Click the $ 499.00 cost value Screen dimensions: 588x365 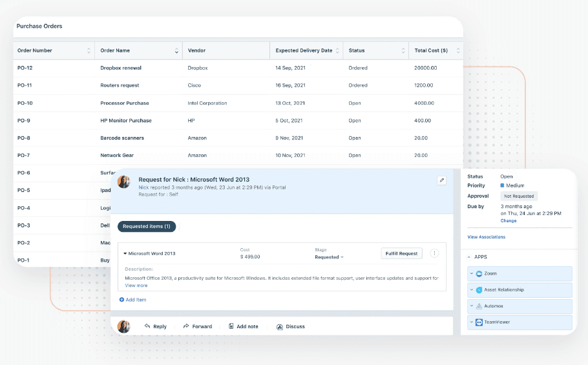pyautogui.click(x=250, y=256)
